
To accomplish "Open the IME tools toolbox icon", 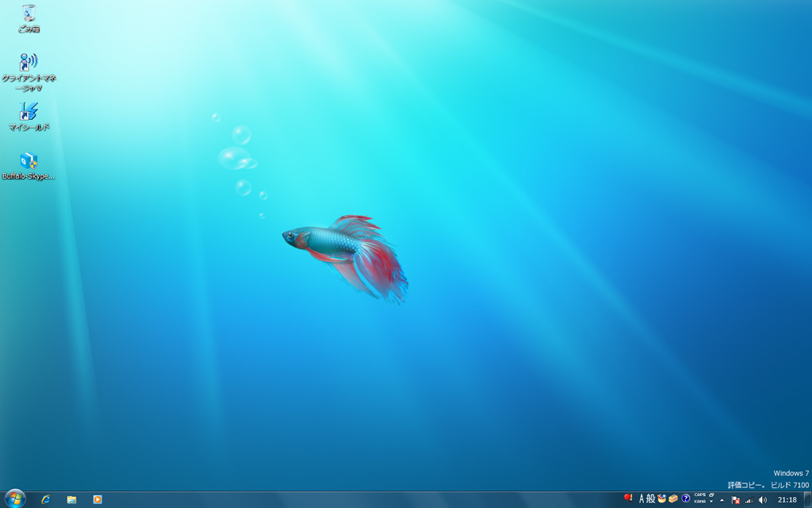I will pyautogui.click(x=673, y=498).
